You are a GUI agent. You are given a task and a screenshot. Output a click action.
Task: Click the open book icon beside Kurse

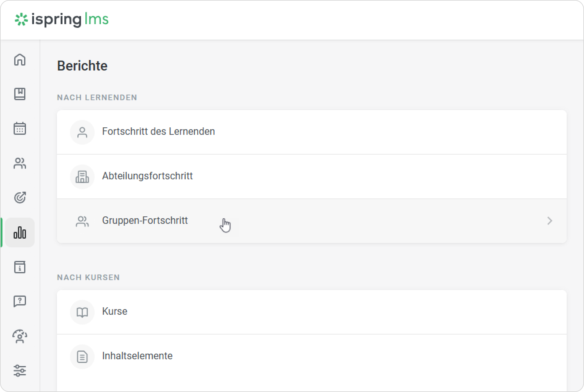coord(82,312)
